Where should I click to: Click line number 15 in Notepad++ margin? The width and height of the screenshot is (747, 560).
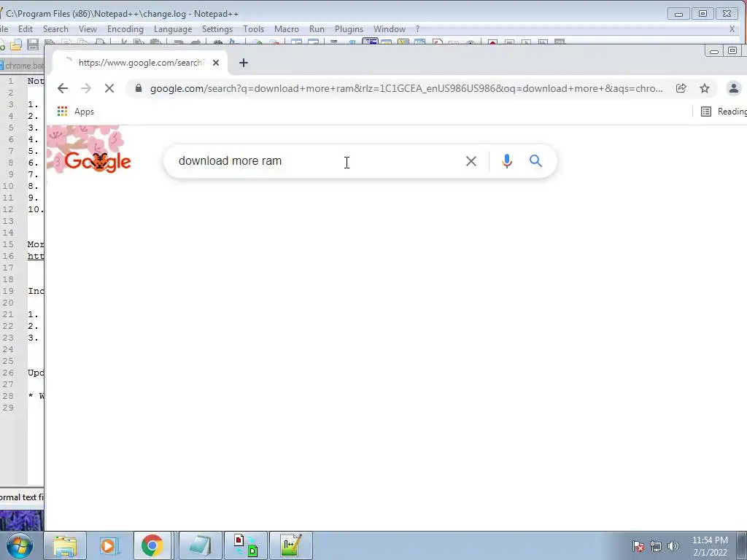8,244
